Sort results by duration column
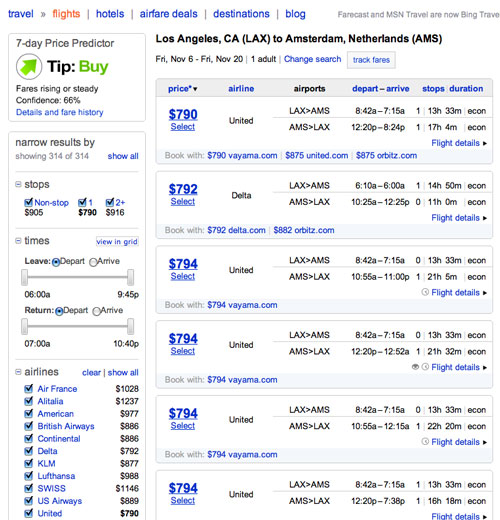500x520 pixels. click(x=466, y=89)
